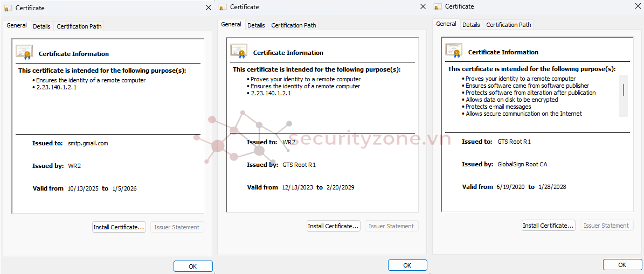Click OK in the WR2 certificate window

[x=407, y=265]
